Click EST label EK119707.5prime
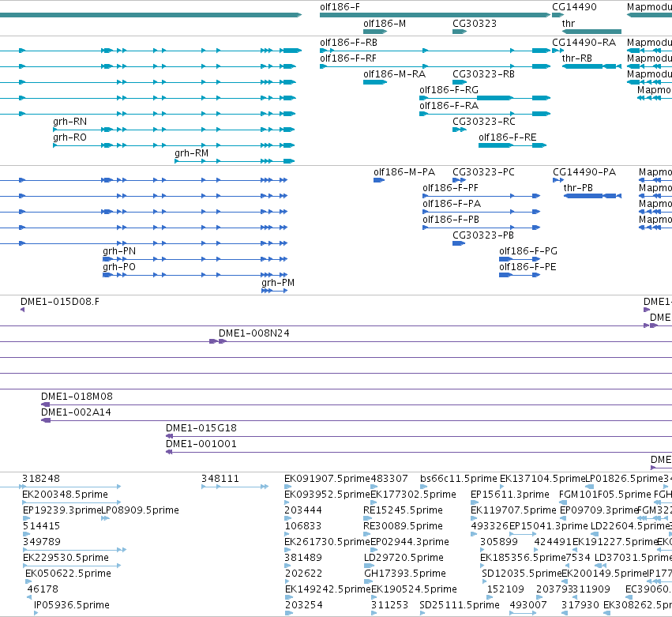 [x=513, y=510]
